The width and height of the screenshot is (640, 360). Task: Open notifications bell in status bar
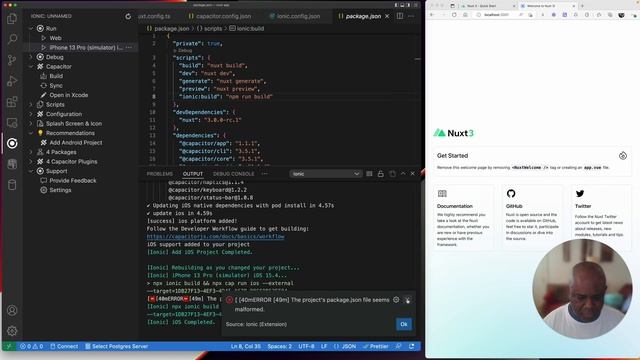(x=412, y=347)
